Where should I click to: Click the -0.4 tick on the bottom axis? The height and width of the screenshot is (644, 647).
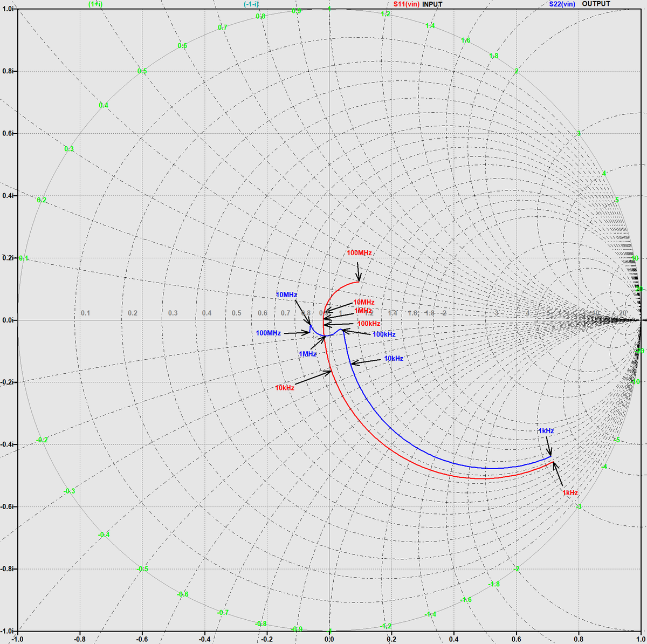tap(204, 639)
